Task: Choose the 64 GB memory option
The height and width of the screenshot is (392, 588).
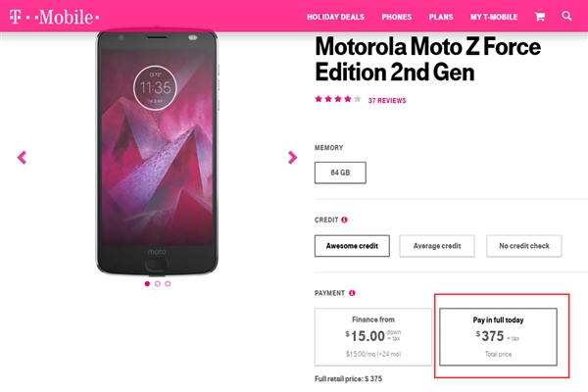Action: pos(340,172)
